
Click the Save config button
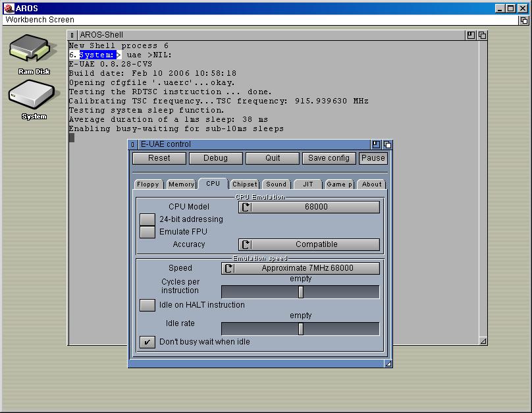pyautogui.click(x=329, y=158)
